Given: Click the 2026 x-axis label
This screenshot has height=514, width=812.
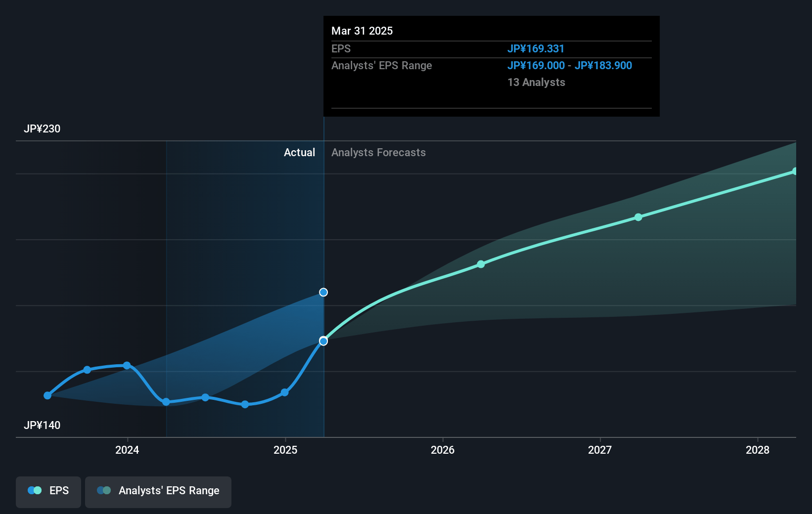Looking at the screenshot, I should pyautogui.click(x=443, y=450).
